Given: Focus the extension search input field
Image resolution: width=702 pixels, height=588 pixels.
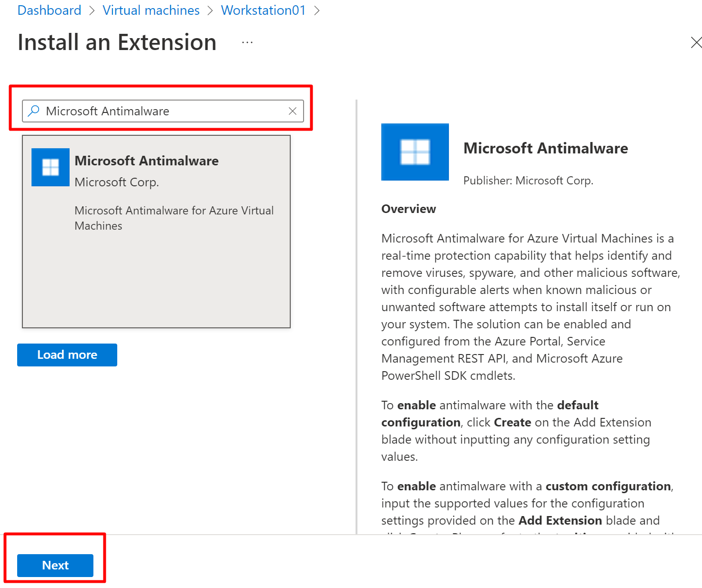Looking at the screenshot, I should click(x=162, y=111).
